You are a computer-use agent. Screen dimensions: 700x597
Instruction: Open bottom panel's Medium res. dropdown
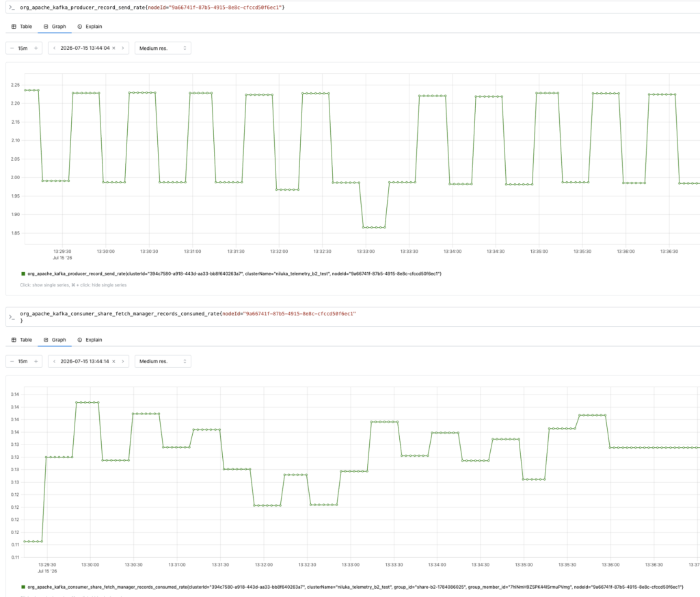coord(163,361)
